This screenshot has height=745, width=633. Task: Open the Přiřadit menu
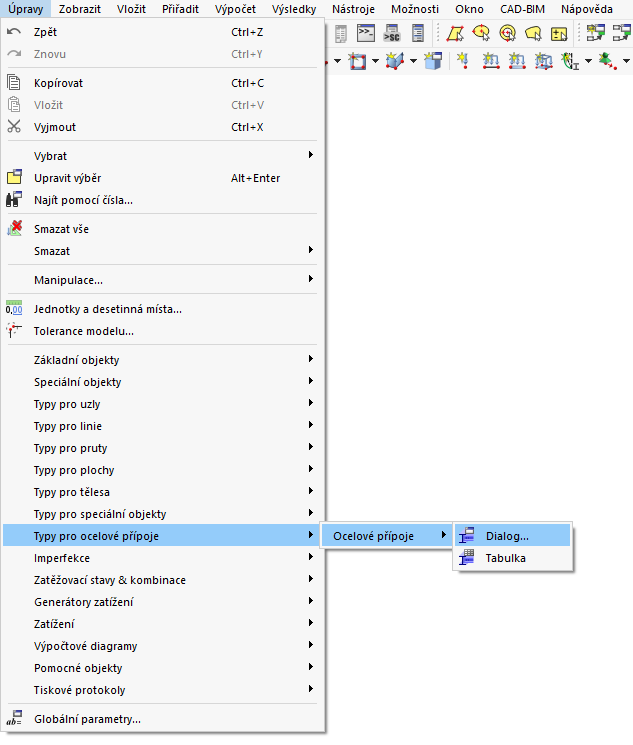(180, 9)
